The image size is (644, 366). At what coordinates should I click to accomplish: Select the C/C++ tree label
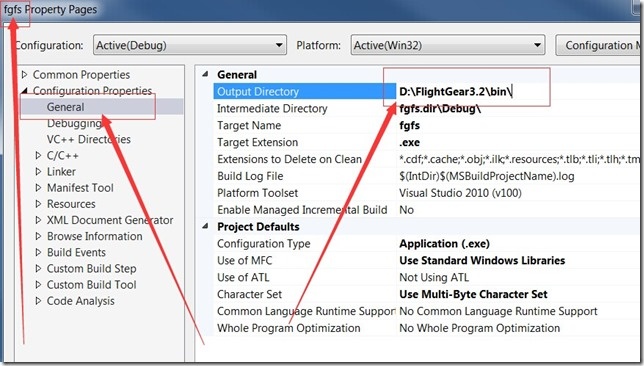click(62, 155)
